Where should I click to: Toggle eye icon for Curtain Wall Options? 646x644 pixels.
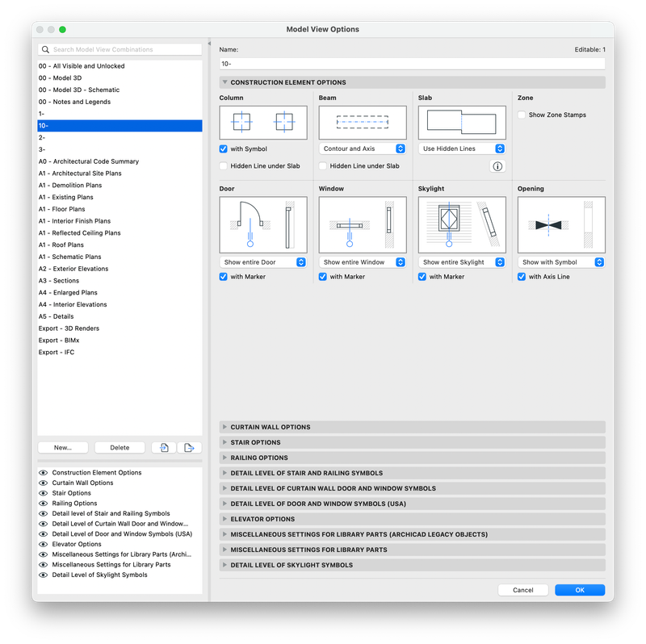coord(44,483)
